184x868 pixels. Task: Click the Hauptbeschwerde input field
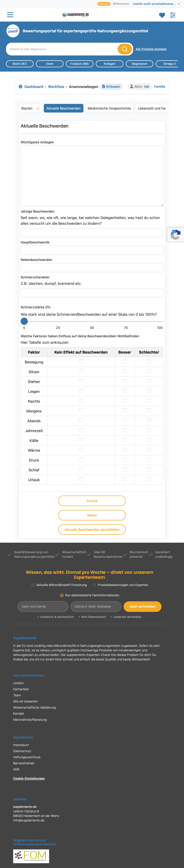point(92,250)
